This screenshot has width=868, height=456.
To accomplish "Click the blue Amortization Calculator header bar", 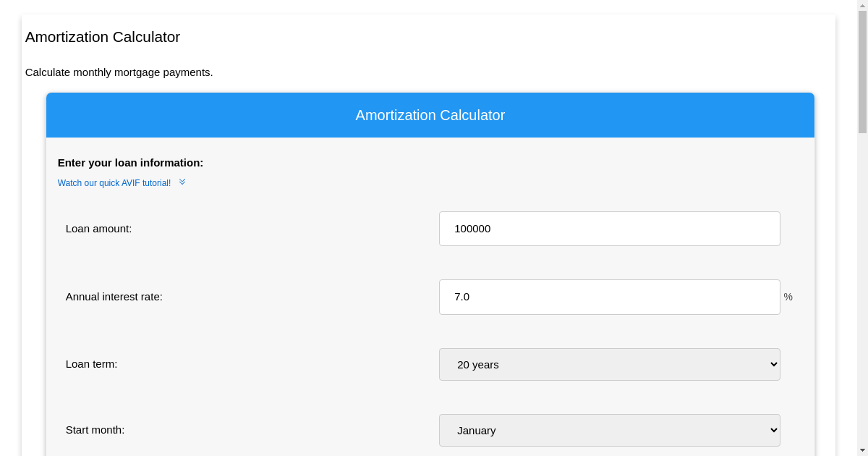I will [430, 115].
